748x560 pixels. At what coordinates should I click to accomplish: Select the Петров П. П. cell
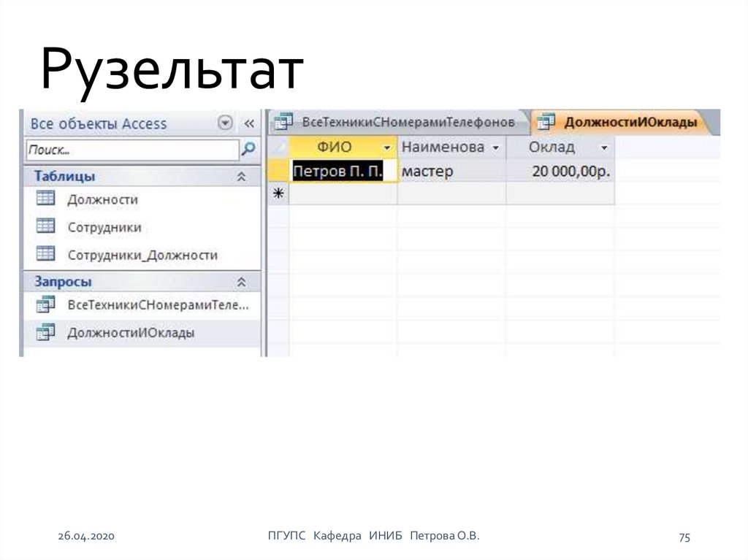point(337,172)
